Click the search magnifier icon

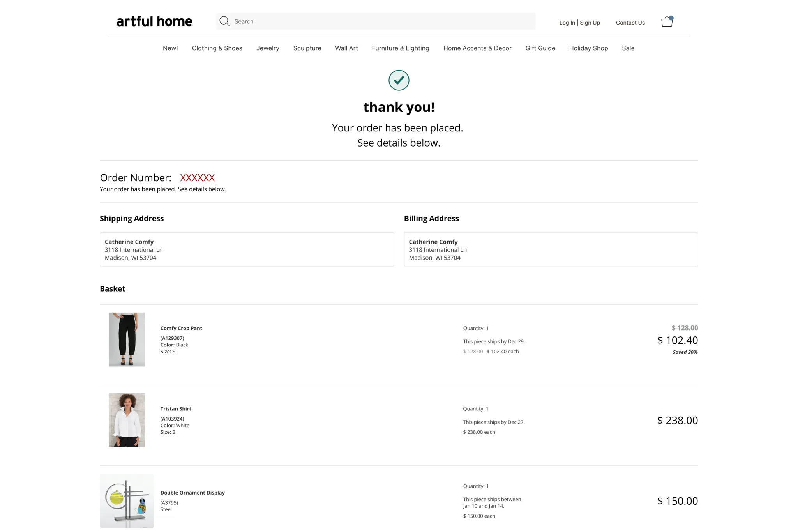click(x=224, y=21)
